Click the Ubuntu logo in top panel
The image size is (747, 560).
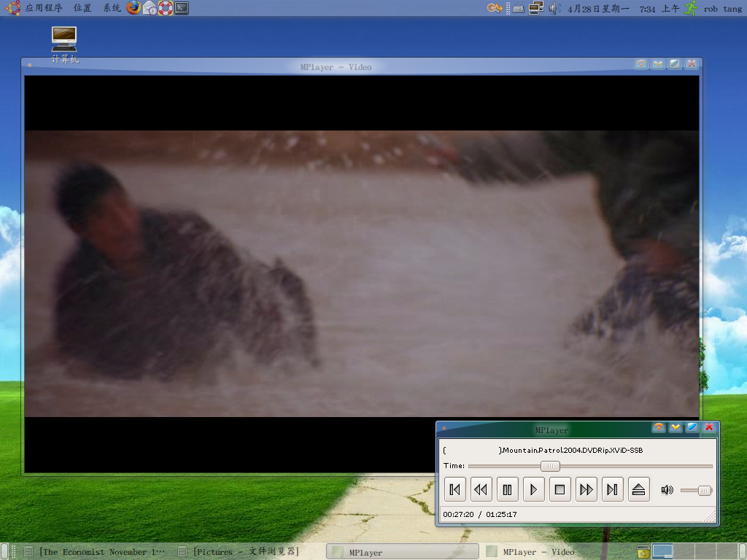pyautogui.click(x=13, y=7)
